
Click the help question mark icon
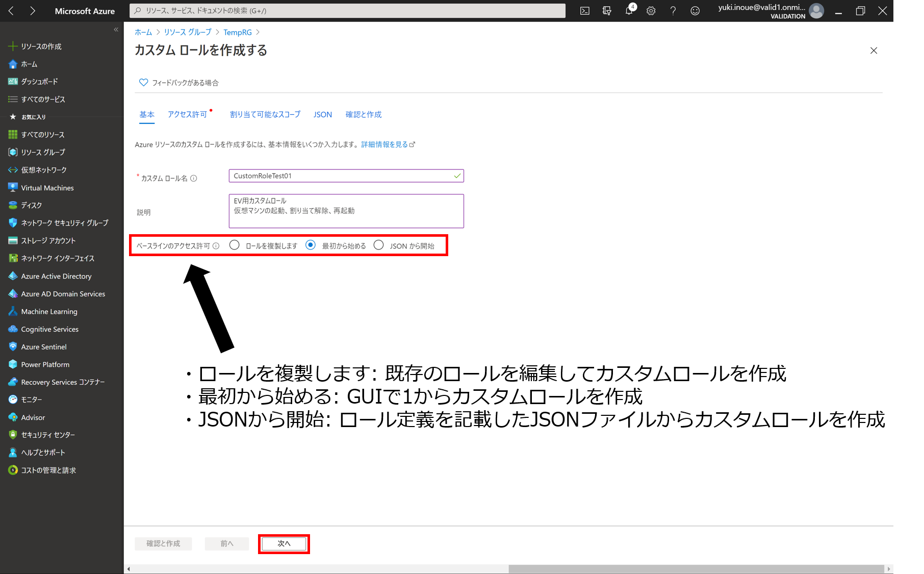[x=673, y=11]
